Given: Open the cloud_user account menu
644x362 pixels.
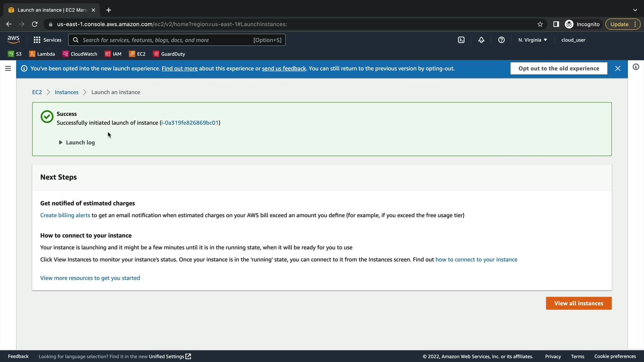Looking at the screenshot, I should (x=573, y=40).
